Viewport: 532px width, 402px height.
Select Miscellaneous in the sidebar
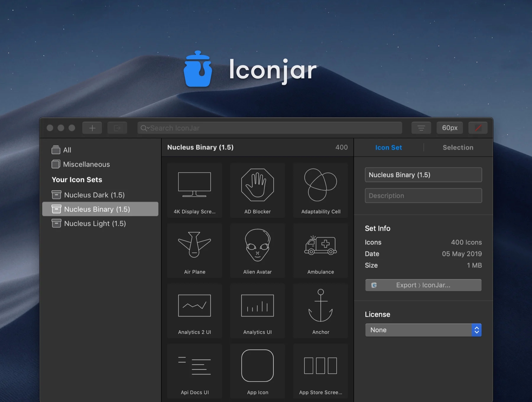(100, 164)
